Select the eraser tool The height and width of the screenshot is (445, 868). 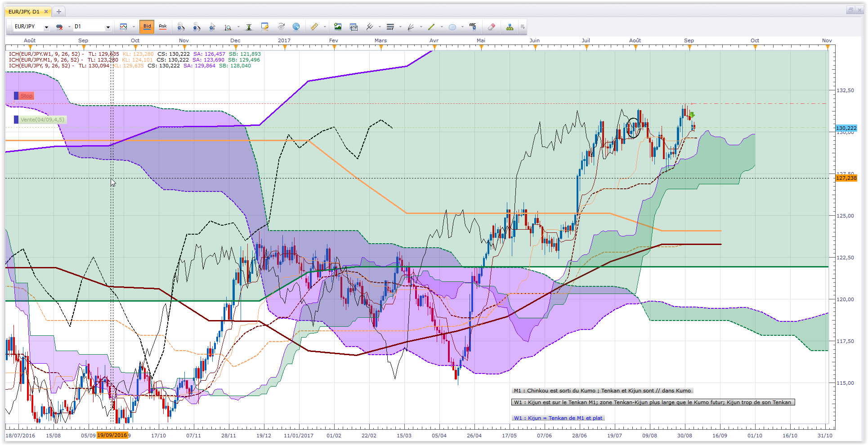point(492,27)
